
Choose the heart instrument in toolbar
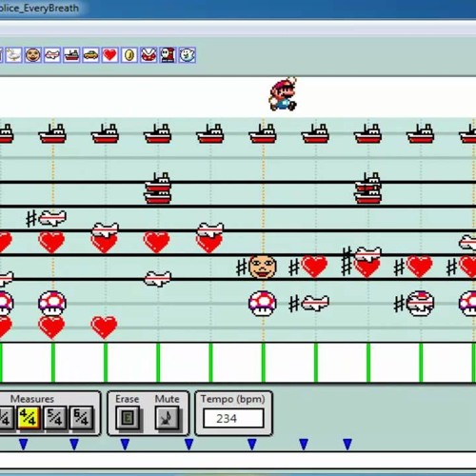click(x=110, y=55)
